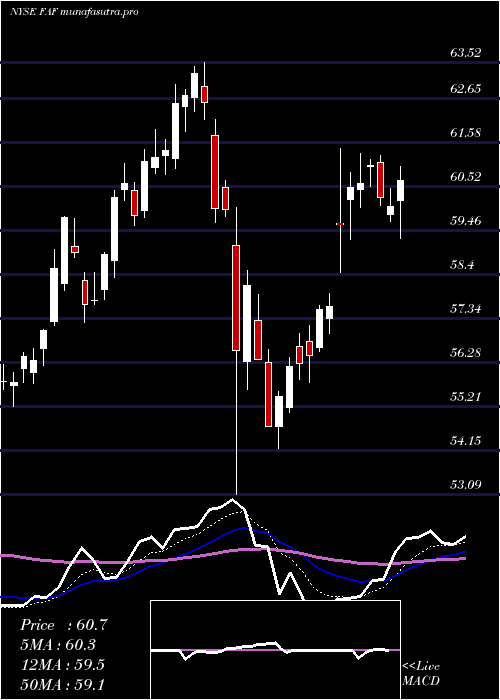Click the 58.4 price axis label
The height and width of the screenshot is (700, 500).
[x=462, y=265]
